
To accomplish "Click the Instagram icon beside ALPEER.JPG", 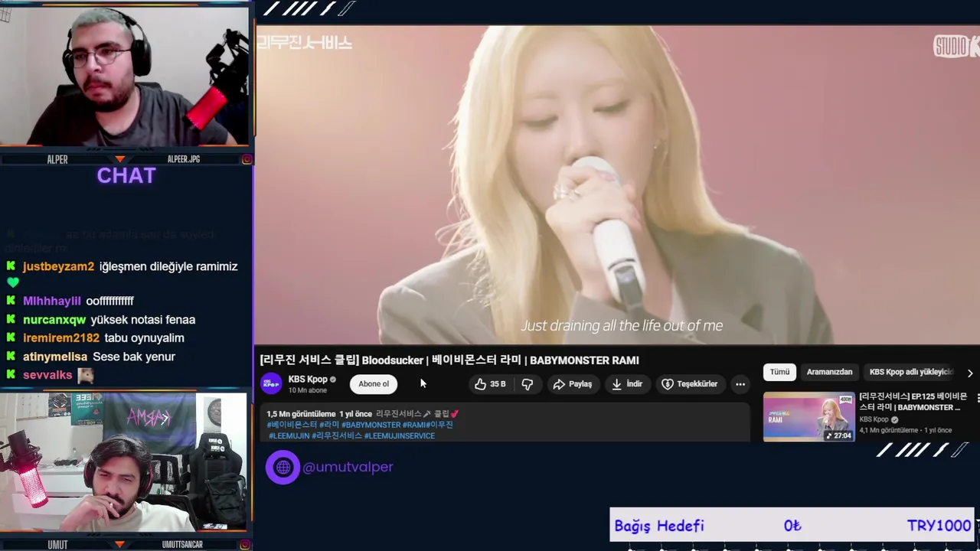I will tap(247, 159).
